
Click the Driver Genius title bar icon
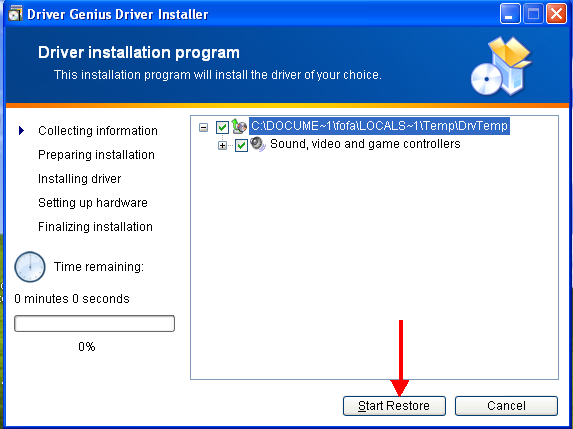tap(15, 14)
